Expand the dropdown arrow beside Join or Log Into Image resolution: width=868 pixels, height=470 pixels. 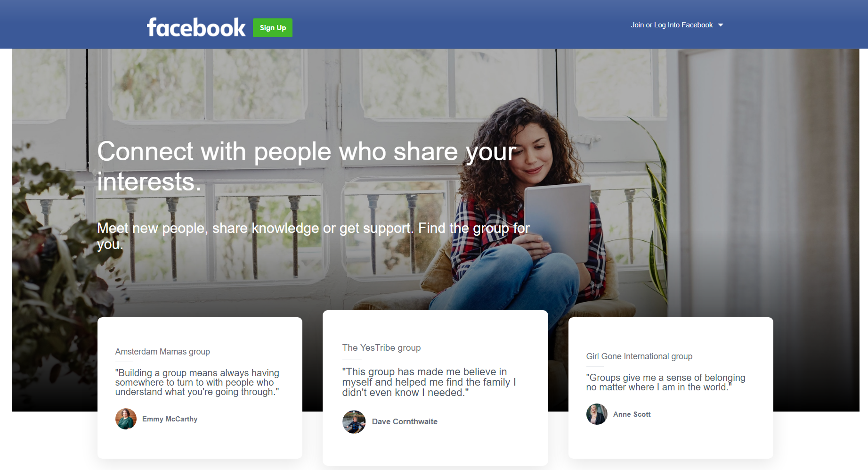[721, 25]
